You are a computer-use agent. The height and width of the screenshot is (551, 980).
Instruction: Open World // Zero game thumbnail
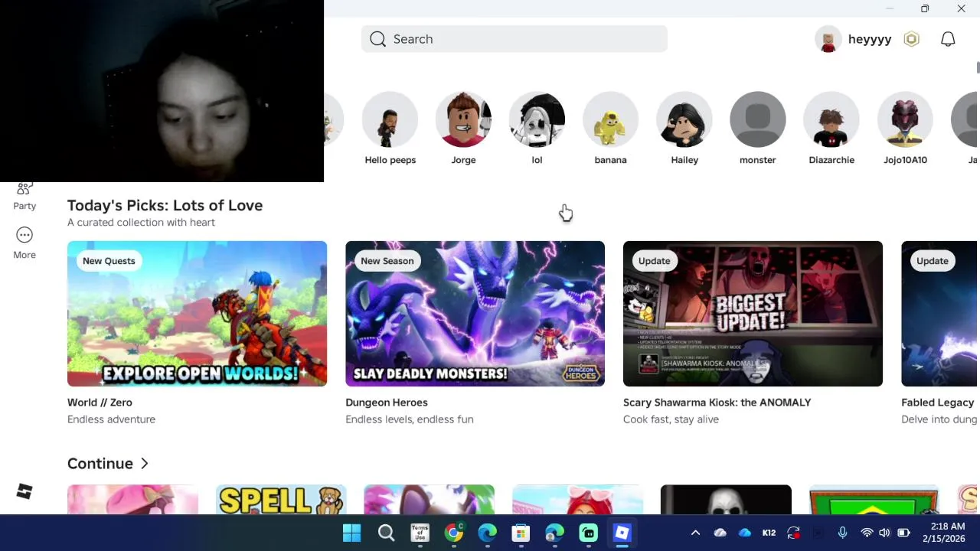[197, 314]
